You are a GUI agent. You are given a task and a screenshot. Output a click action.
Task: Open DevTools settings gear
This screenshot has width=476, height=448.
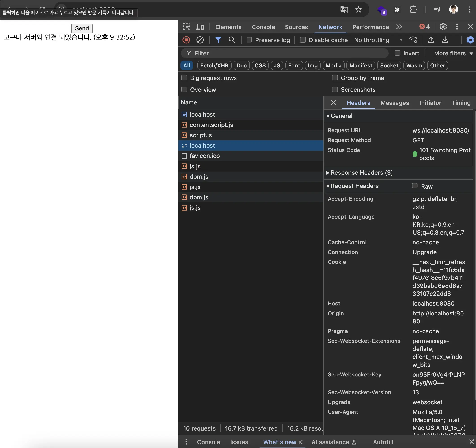[443, 27]
